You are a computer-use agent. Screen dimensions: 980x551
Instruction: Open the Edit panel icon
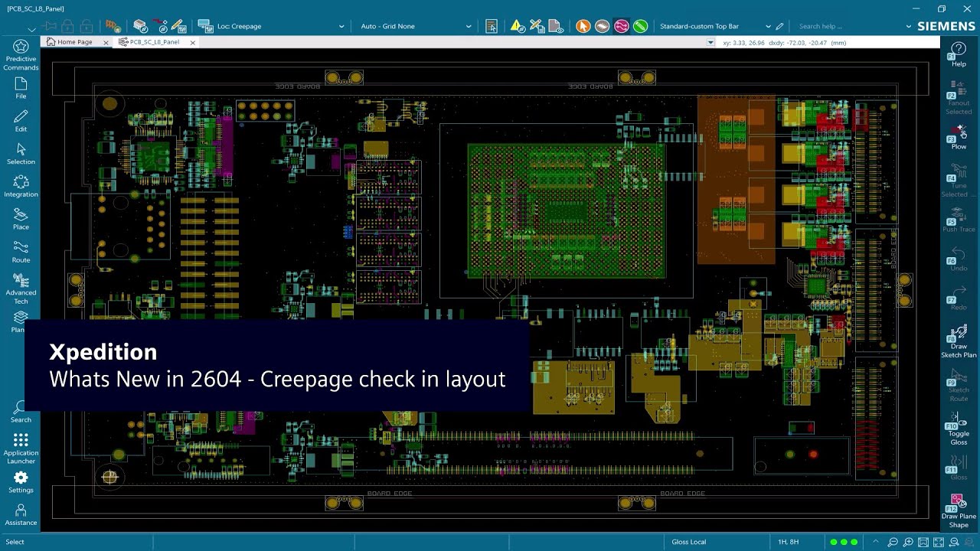21,121
